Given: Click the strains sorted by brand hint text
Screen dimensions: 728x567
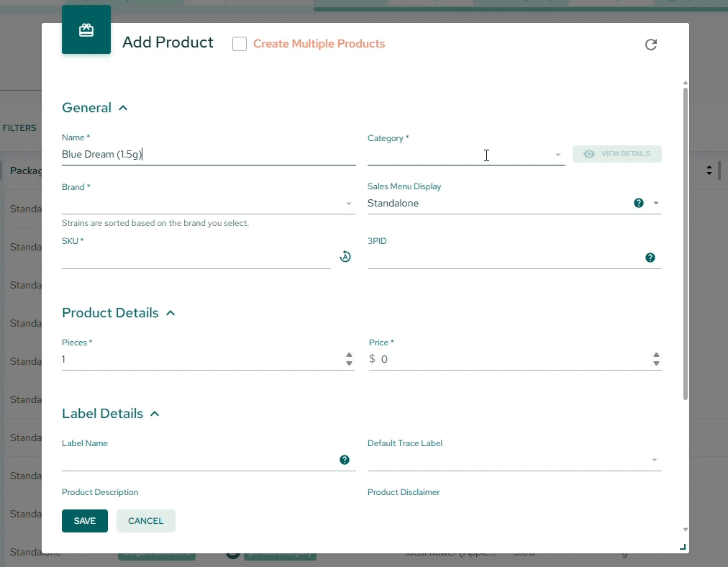Looking at the screenshot, I should pyautogui.click(x=155, y=223).
